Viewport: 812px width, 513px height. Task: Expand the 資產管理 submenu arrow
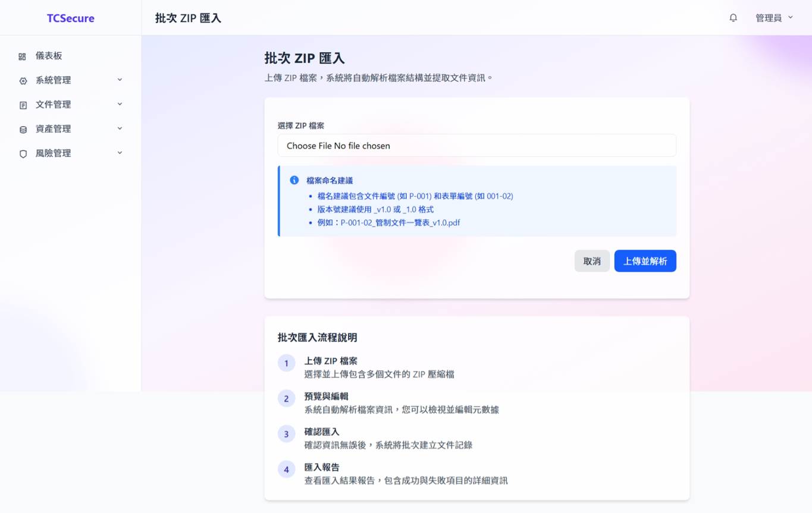coord(120,128)
